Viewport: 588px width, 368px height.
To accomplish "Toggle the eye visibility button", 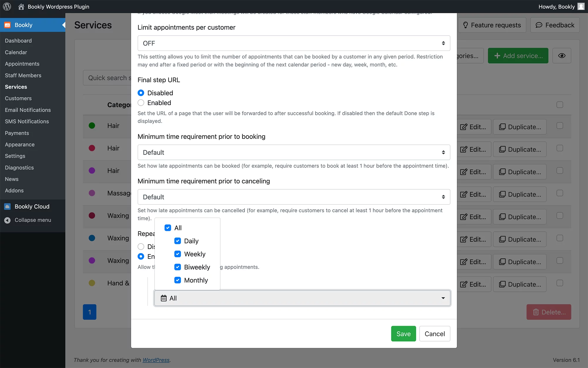I will point(562,56).
